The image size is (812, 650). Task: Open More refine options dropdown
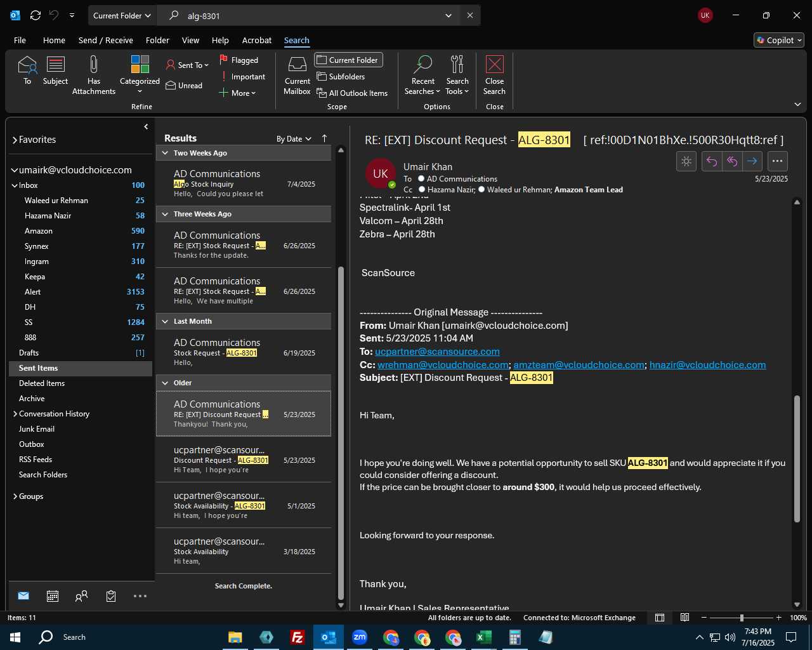pos(237,93)
